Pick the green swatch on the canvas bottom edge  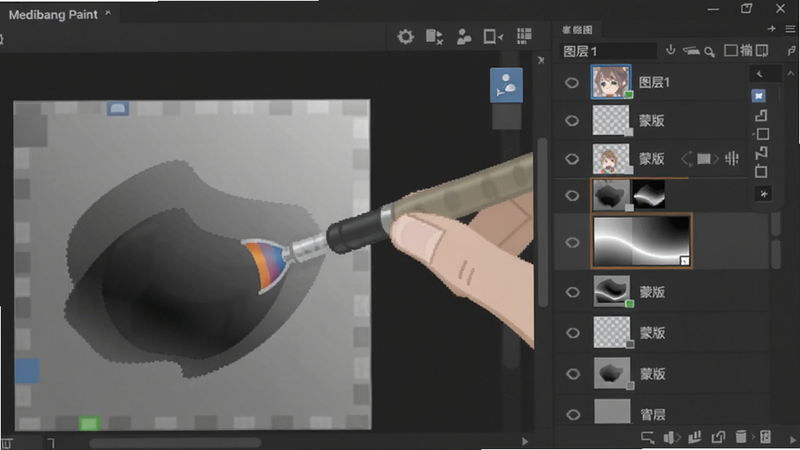89,423
